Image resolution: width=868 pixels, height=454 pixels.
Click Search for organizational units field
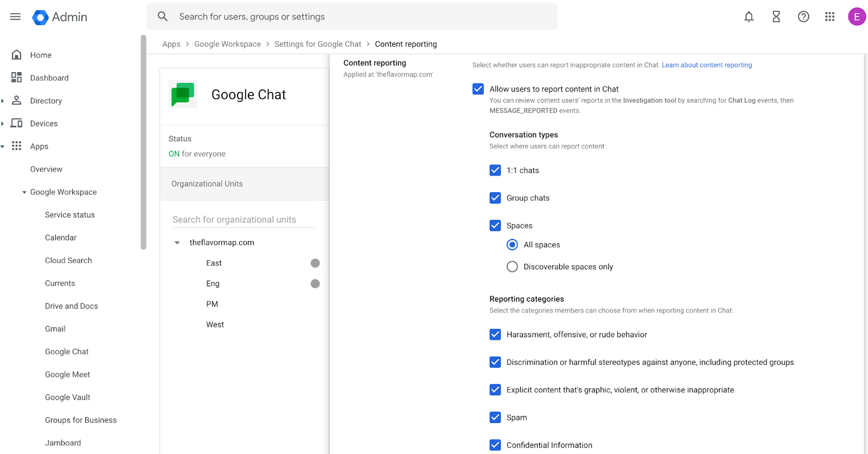[x=244, y=219]
